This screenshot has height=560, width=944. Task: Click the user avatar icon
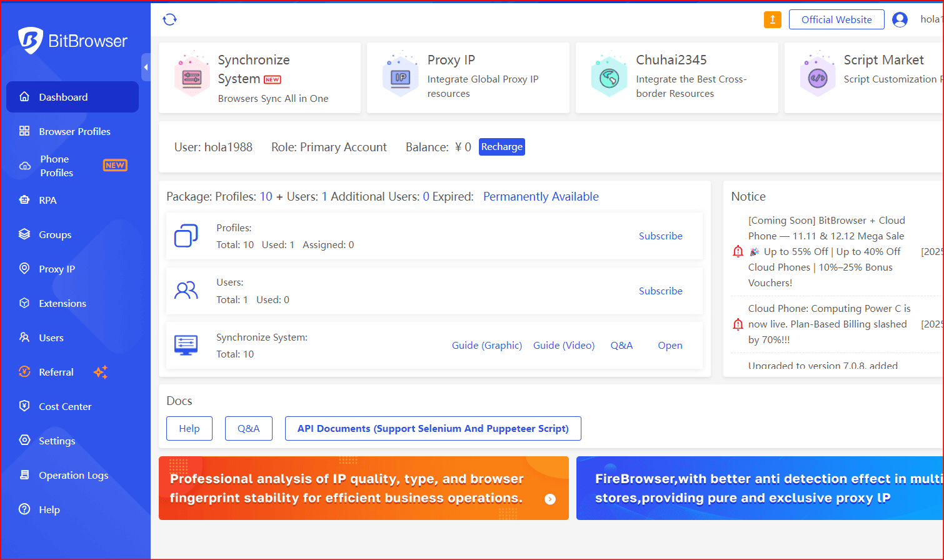click(x=900, y=19)
